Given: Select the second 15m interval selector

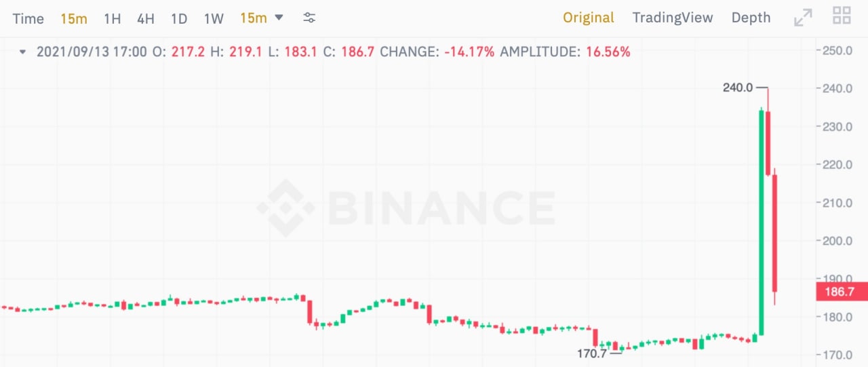Looking at the screenshot, I should click(x=254, y=18).
